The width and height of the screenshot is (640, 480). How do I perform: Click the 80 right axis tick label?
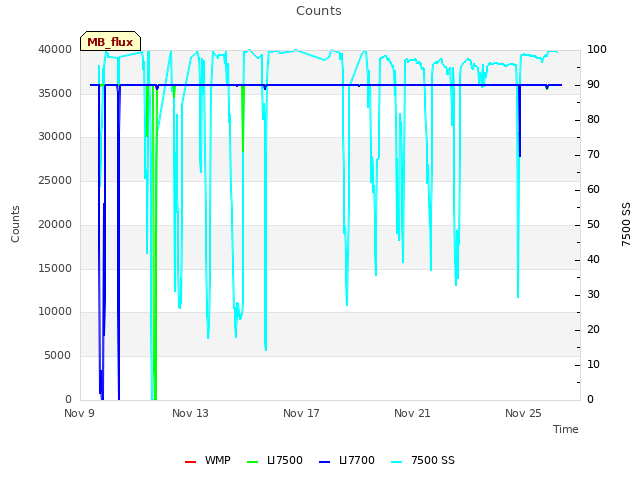click(593, 120)
